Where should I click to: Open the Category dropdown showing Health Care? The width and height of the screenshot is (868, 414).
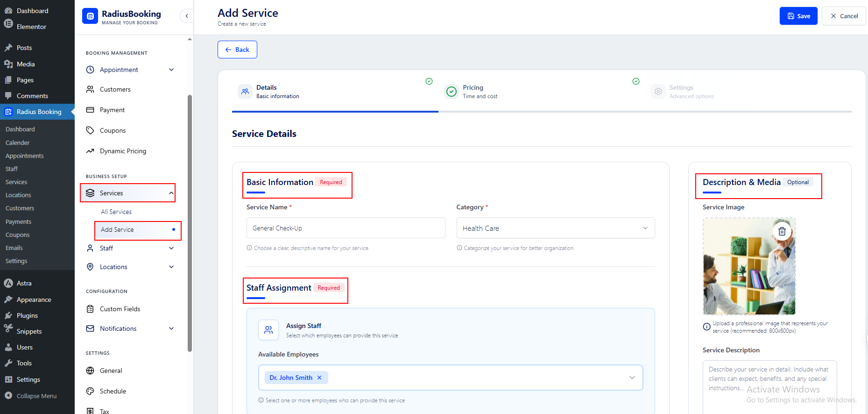click(x=556, y=228)
